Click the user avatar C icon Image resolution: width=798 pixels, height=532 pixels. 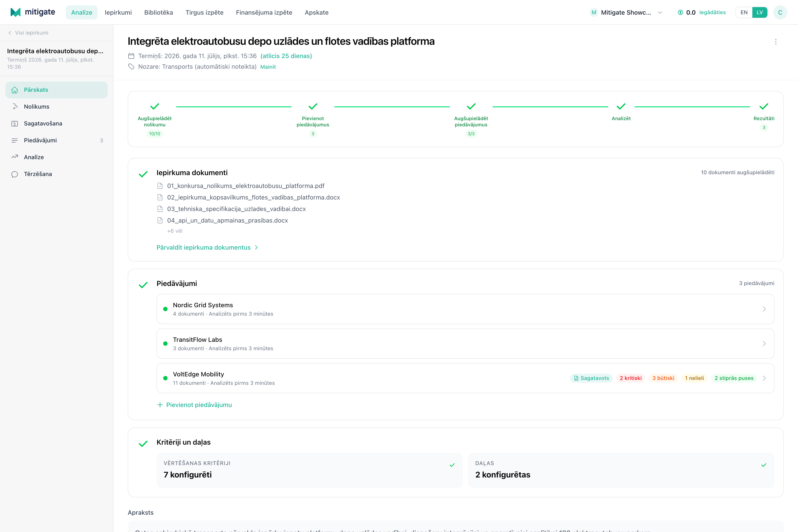(780, 13)
